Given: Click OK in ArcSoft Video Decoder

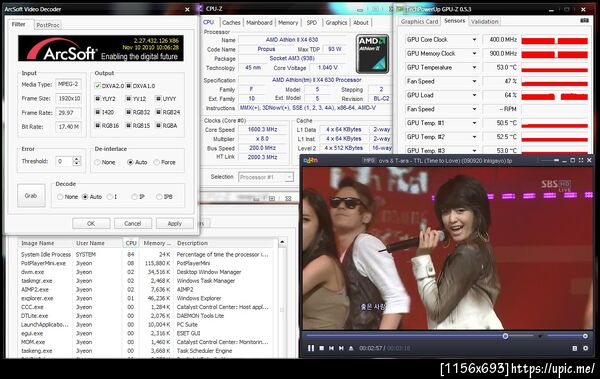Looking at the screenshot, I should (x=91, y=224).
